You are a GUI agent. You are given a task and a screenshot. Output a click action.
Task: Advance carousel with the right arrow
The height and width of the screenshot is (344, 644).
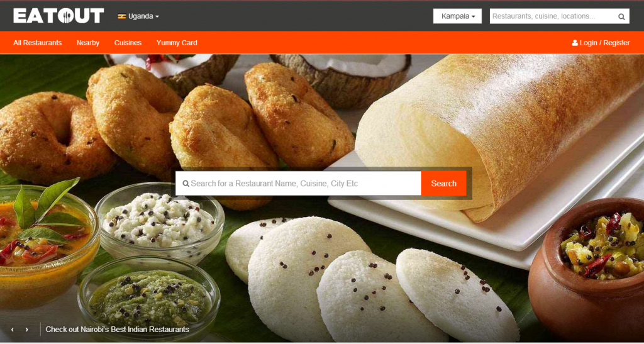pos(27,330)
